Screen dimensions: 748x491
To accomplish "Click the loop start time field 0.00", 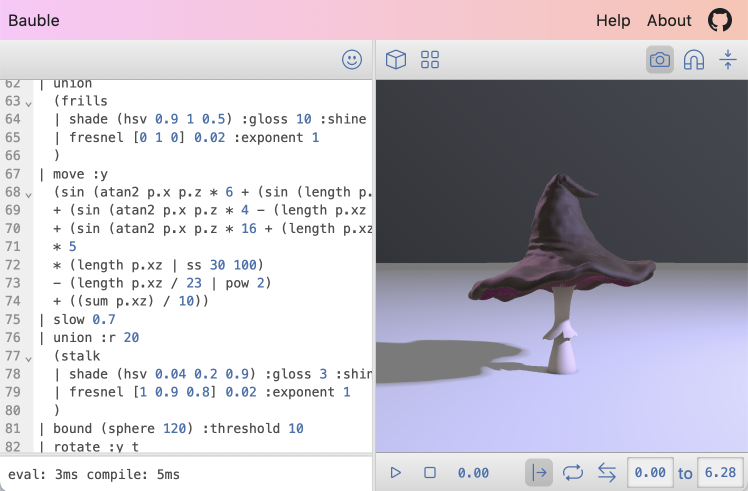I will [649, 472].
